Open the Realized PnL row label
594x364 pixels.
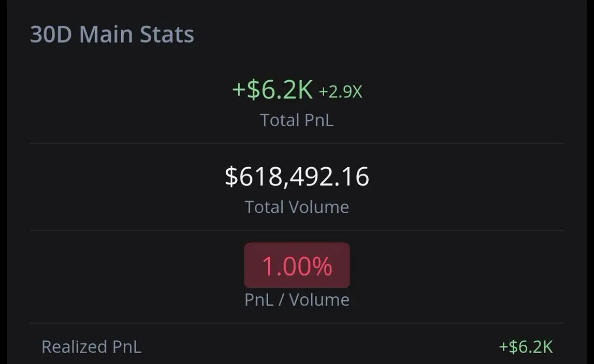pyautogui.click(x=91, y=347)
